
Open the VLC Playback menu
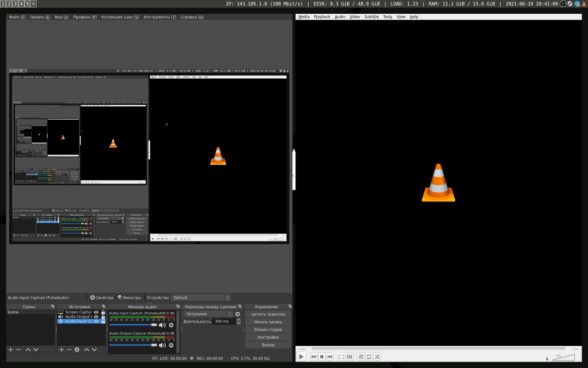(322, 17)
